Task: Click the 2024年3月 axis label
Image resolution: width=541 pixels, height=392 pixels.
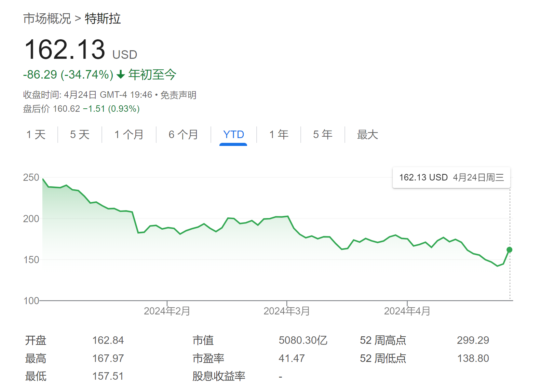Action: tap(286, 311)
